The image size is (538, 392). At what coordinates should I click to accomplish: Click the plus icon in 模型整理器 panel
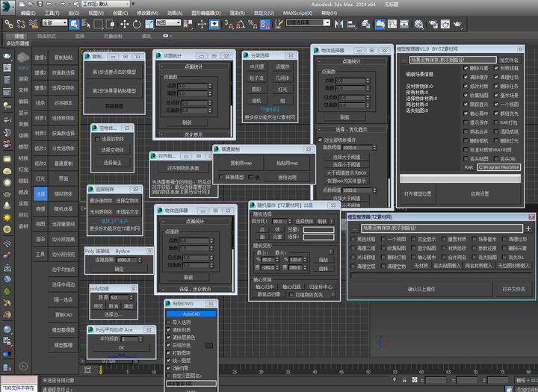(528, 228)
